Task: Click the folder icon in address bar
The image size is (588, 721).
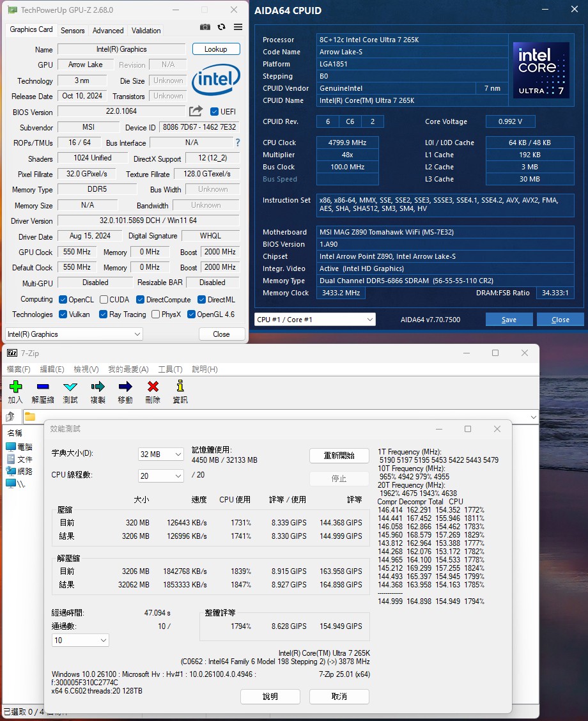Action: pyautogui.click(x=30, y=417)
